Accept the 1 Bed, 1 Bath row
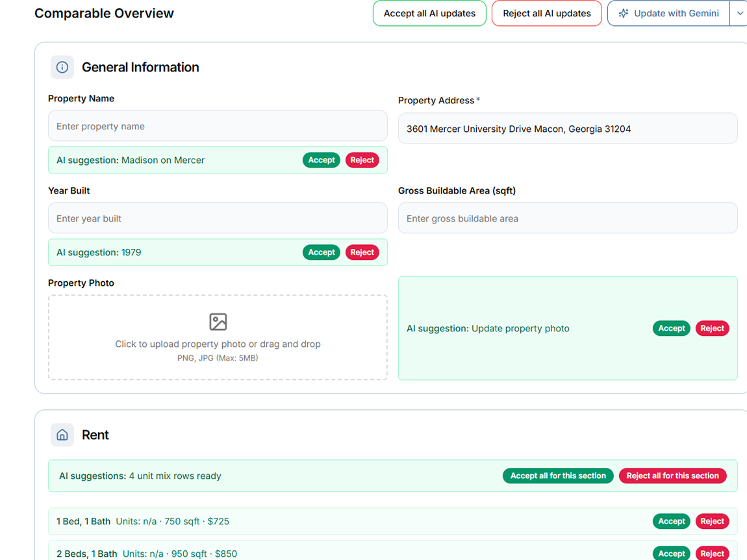 pyautogui.click(x=671, y=521)
